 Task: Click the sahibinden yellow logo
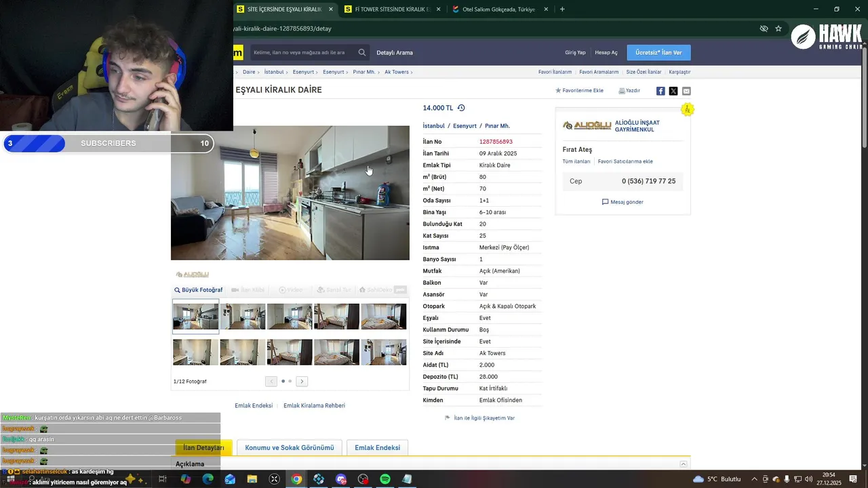click(x=238, y=53)
